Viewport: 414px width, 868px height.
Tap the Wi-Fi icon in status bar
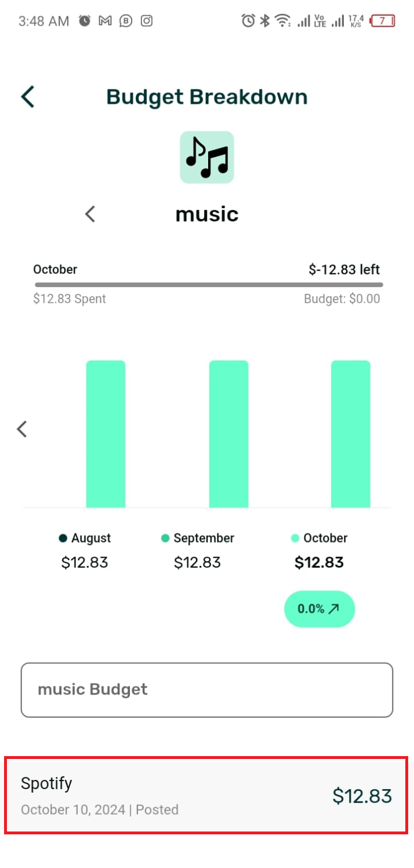pos(283,21)
